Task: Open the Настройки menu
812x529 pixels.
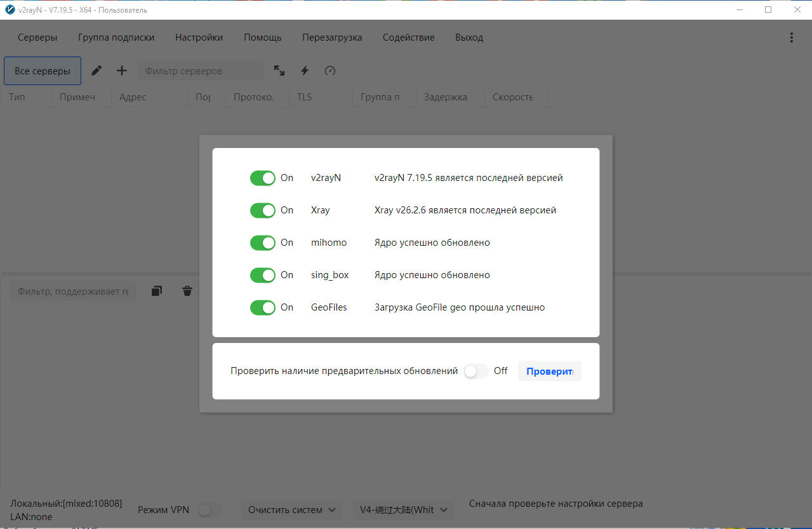Action: [199, 37]
